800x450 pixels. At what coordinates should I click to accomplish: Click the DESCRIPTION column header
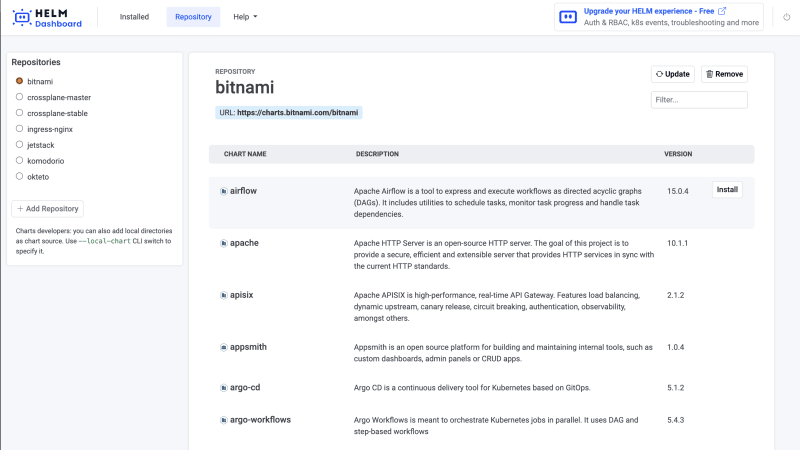click(x=377, y=154)
